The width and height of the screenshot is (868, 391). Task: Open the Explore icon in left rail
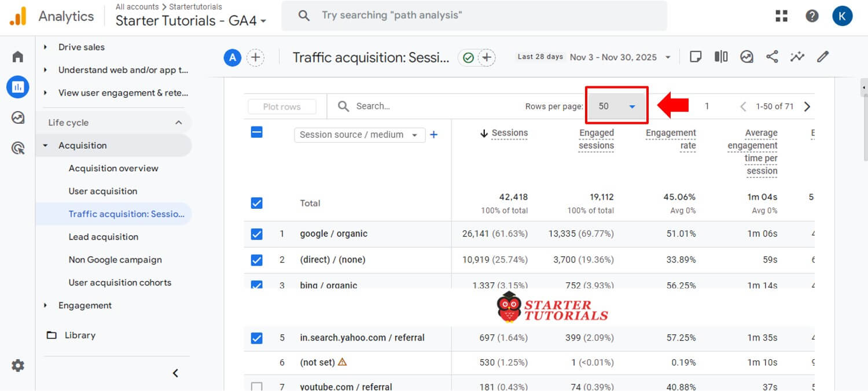(x=18, y=118)
